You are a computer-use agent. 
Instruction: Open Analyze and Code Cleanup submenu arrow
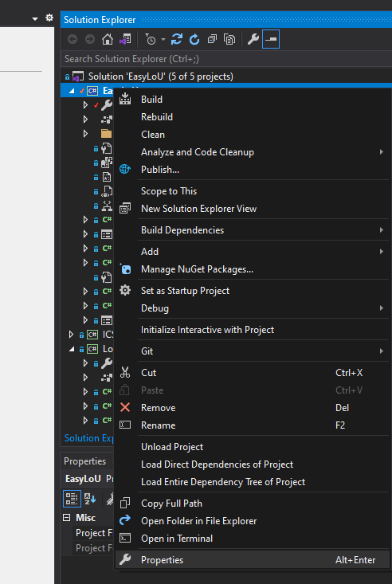(381, 152)
